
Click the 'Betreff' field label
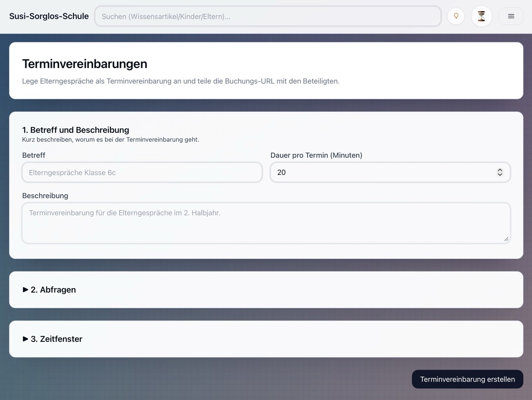pyautogui.click(x=34, y=155)
